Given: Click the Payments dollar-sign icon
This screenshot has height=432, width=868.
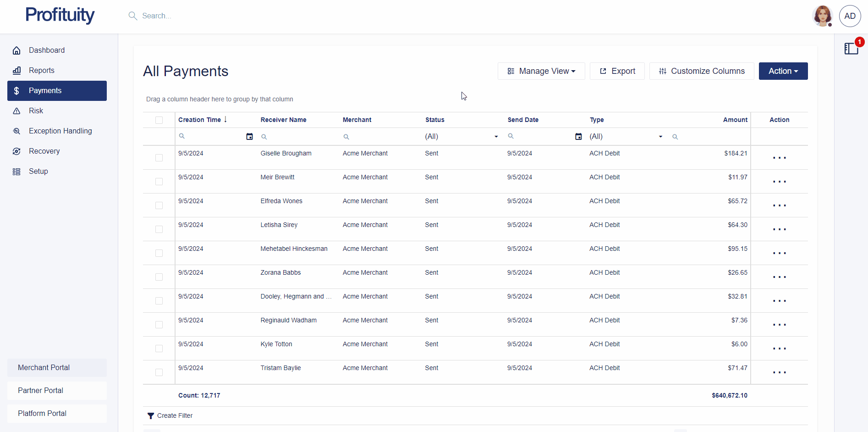Looking at the screenshot, I should (x=16, y=90).
